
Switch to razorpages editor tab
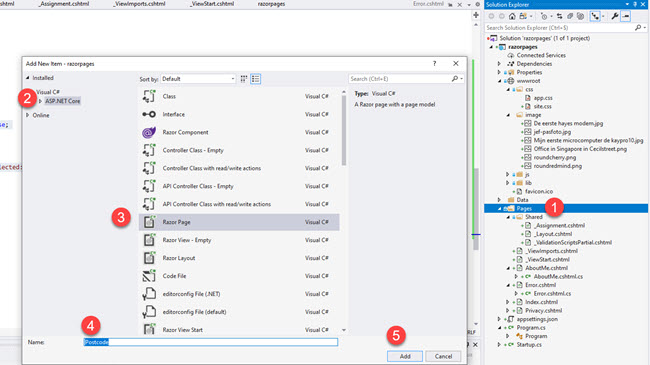point(271,4)
